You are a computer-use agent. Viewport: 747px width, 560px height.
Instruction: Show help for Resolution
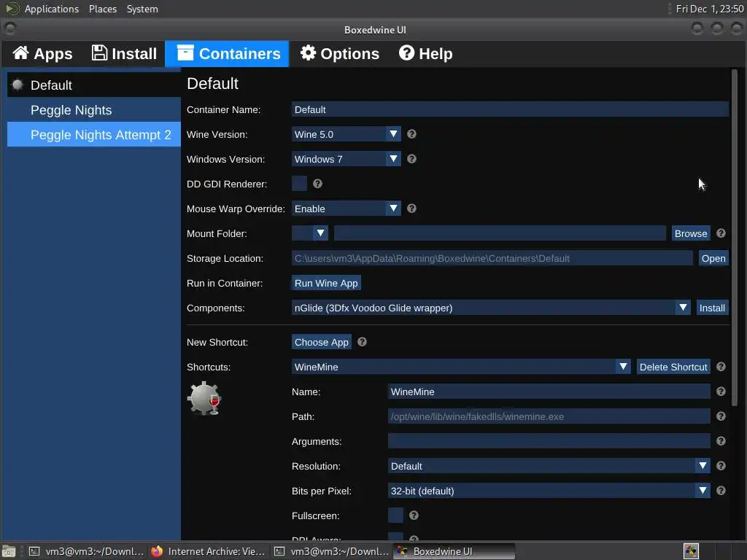pyautogui.click(x=721, y=466)
